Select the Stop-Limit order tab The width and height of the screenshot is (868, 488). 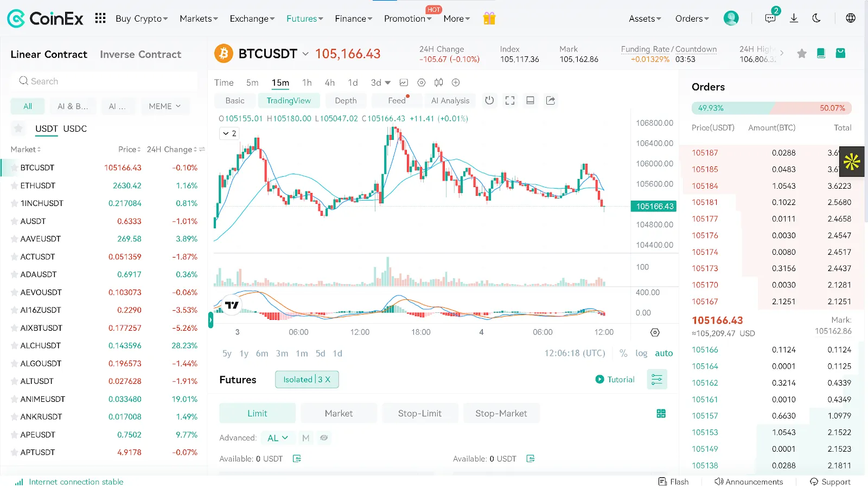(420, 413)
